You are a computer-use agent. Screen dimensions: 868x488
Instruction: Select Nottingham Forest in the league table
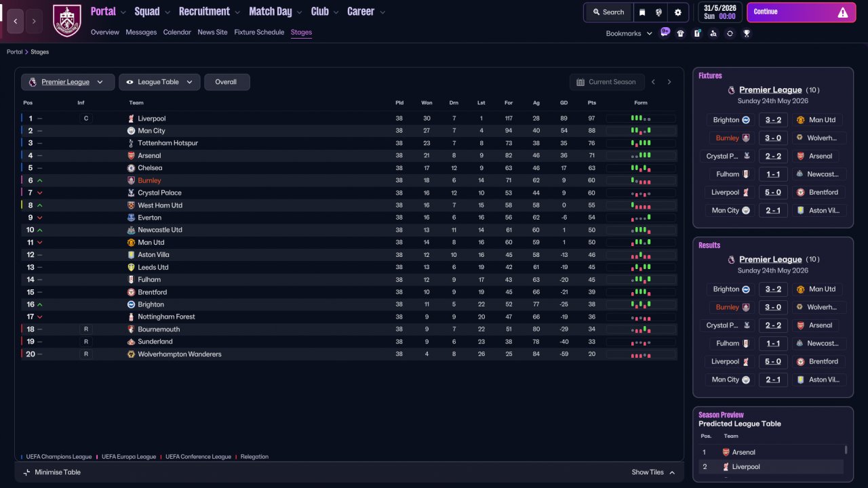[x=166, y=317]
